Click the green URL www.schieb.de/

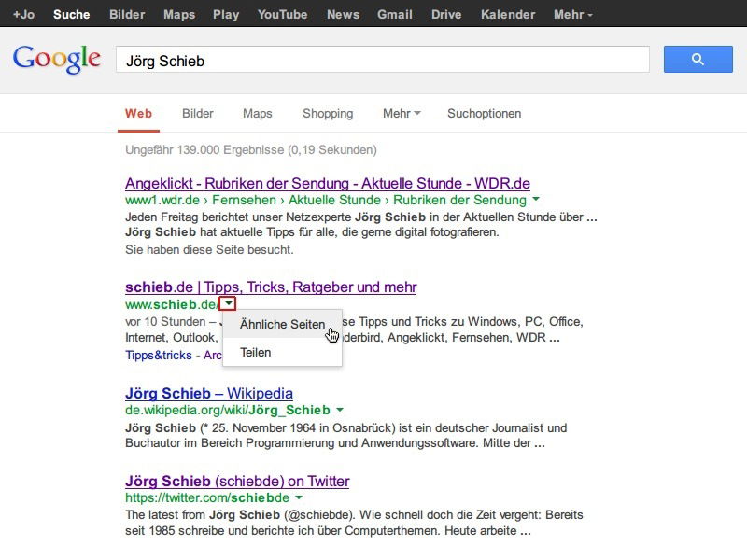tap(172, 304)
